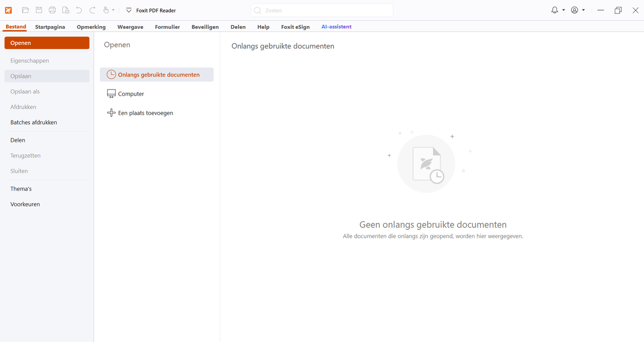The width and height of the screenshot is (644, 342).
Task: Select Computer as open location
Action: click(x=156, y=94)
